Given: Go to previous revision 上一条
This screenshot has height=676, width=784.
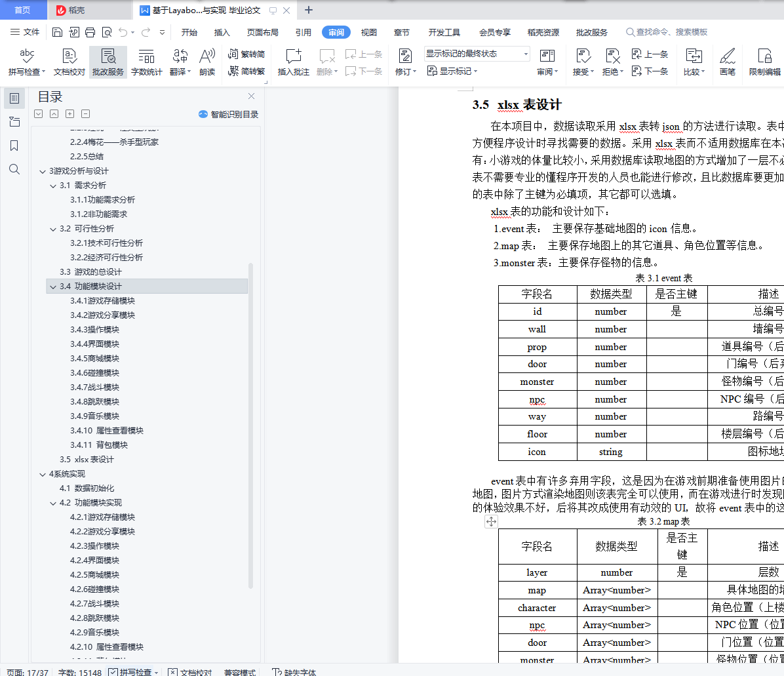Looking at the screenshot, I should tap(650, 54).
